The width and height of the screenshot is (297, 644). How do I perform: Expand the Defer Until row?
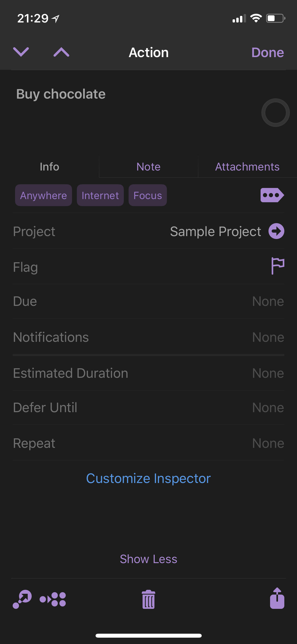coord(148,407)
